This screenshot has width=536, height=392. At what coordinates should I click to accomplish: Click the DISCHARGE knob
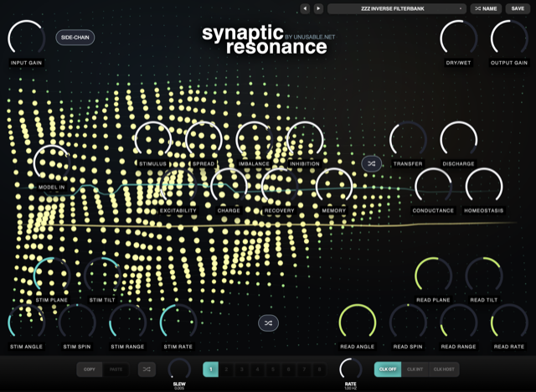[458, 139]
